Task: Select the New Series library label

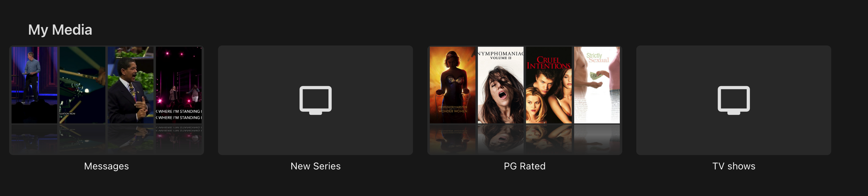Action: [x=316, y=166]
